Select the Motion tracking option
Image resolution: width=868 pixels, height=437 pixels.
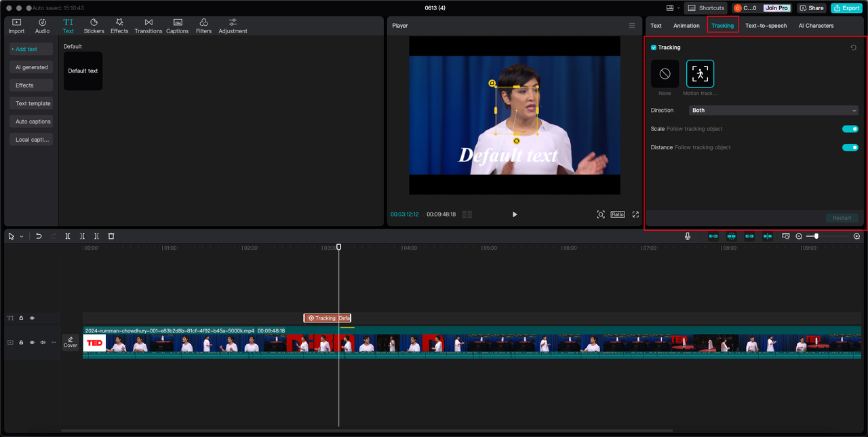pyautogui.click(x=700, y=73)
